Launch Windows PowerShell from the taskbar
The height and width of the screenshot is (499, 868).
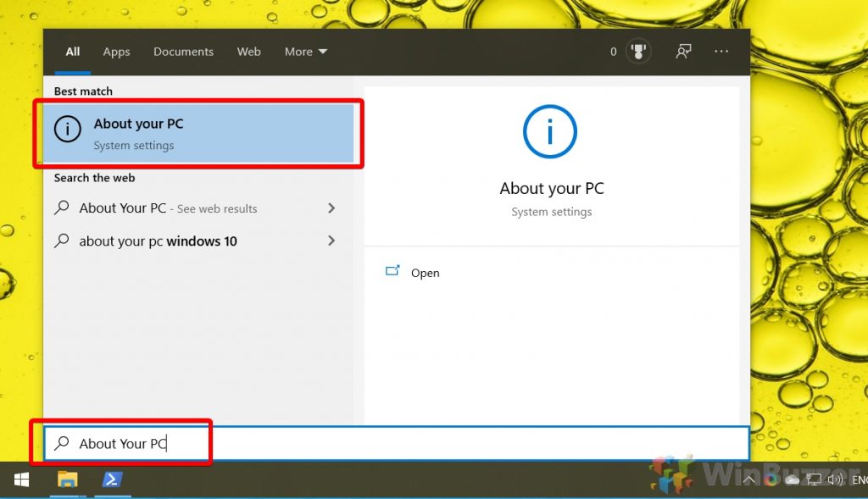(x=113, y=480)
